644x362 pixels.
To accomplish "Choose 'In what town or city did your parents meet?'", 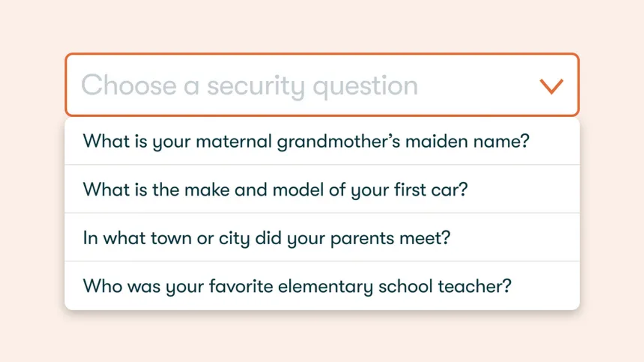I will [x=322, y=237].
